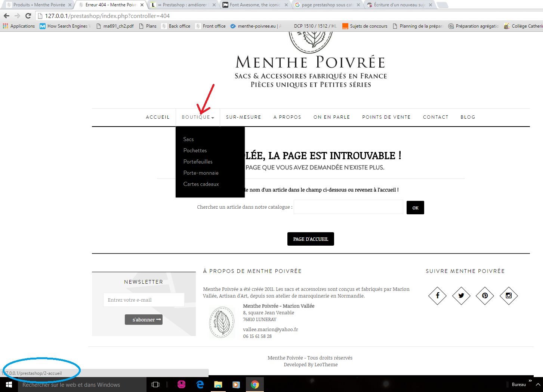Open the Préparation agrégation bookmark
This screenshot has height=392, width=543.
coord(474,26)
